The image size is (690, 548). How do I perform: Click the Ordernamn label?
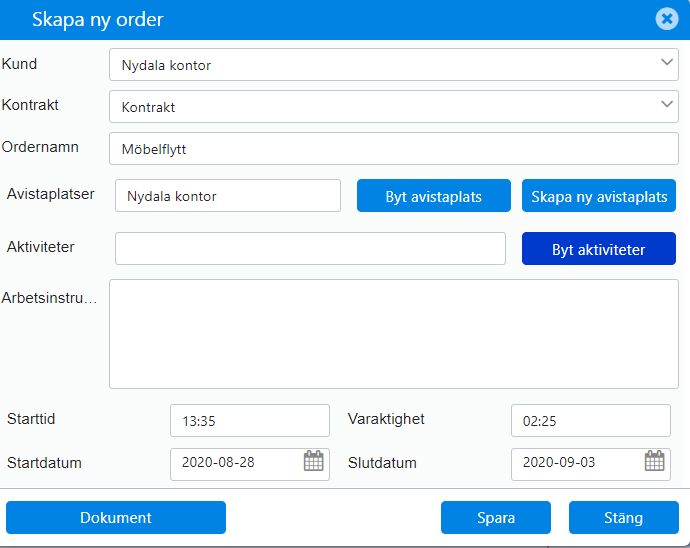40,147
